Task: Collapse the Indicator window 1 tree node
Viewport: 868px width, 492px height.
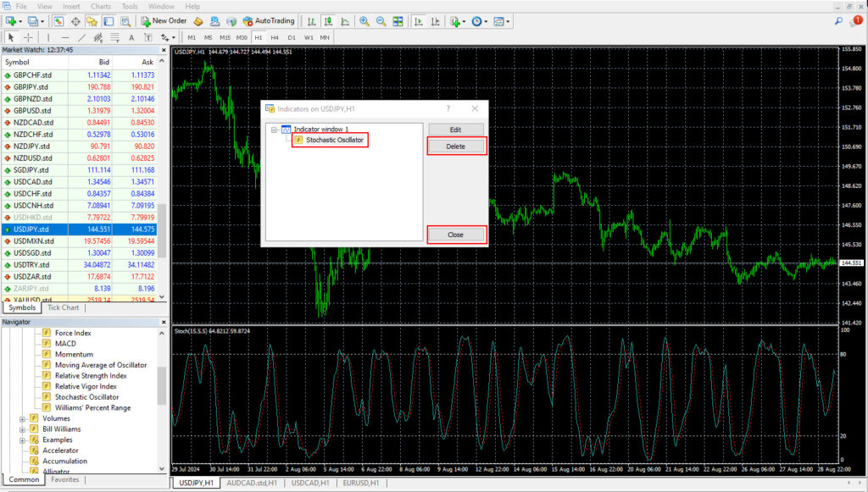Action: click(x=274, y=130)
